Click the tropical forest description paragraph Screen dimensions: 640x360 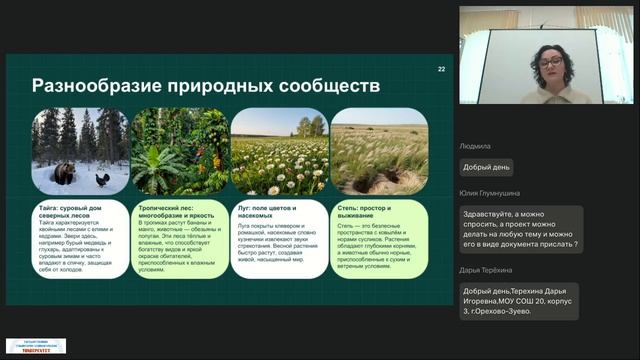click(180, 246)
